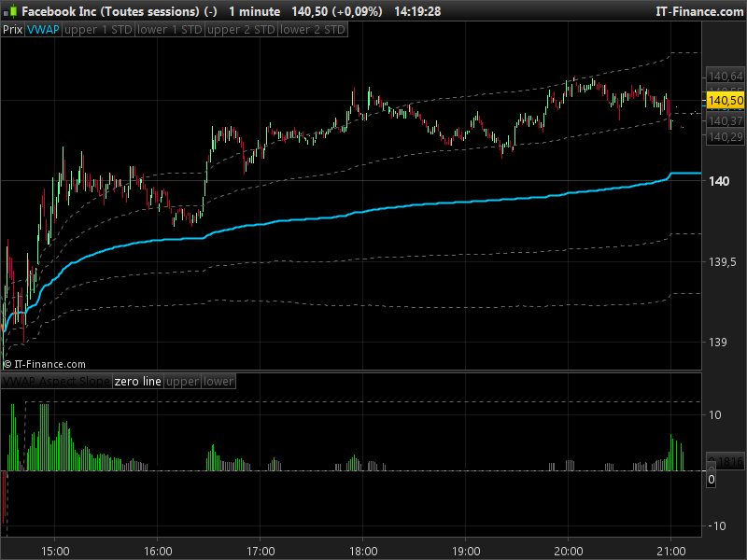The image size is (747, 560).
Task: Click the 140,37 price axis label
Action: pyautogui.click(x=726, y=121)
